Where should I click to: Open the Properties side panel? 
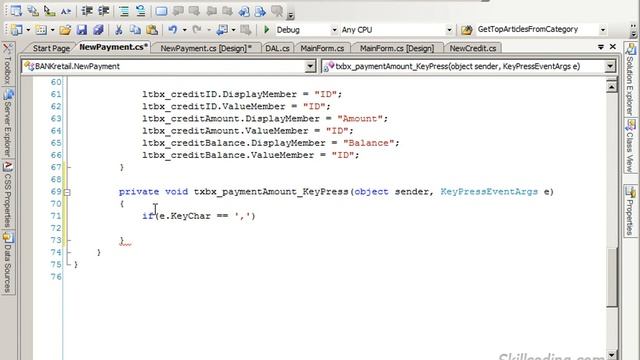(630, 210)
